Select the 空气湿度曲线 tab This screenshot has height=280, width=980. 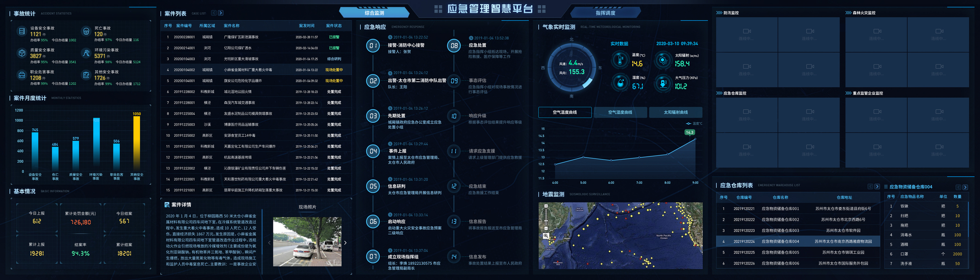620,112
